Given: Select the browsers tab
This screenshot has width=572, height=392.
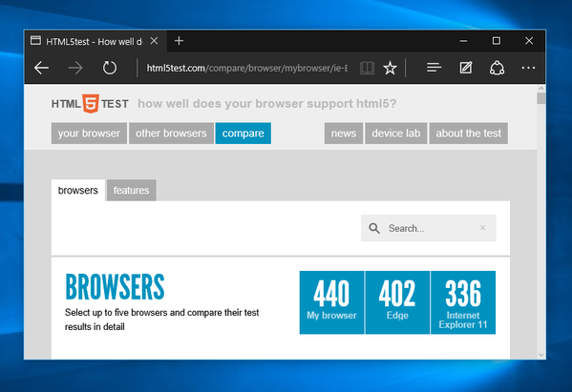Looking at the screenshot, I should 78,190.
